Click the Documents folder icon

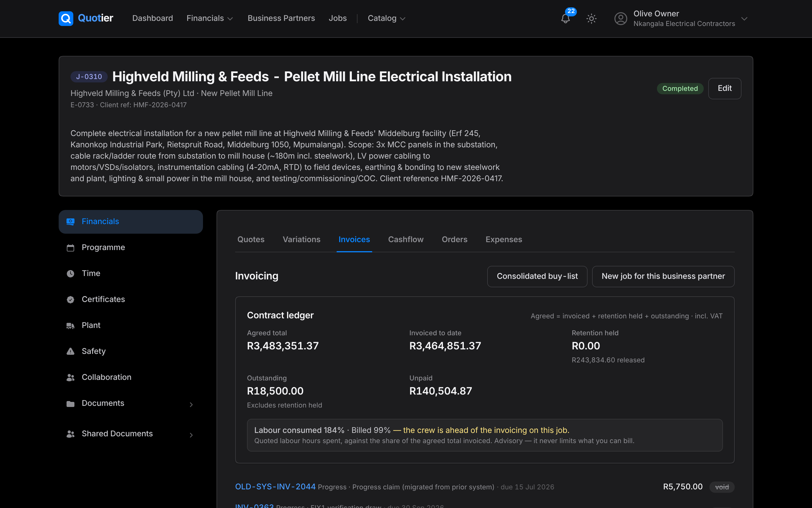click(70, 404)
